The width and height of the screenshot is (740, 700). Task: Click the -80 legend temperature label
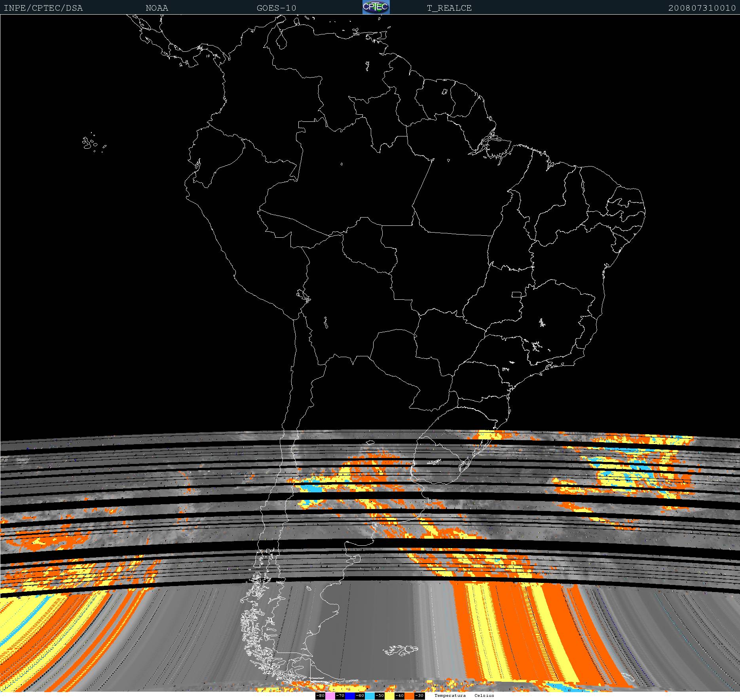pos(320,696)
